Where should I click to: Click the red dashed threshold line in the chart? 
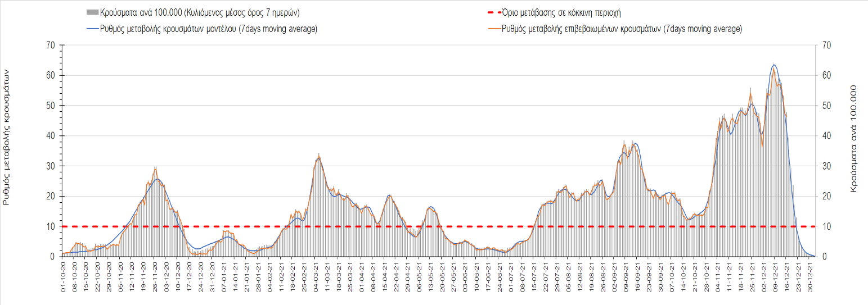tap(366, 226)
